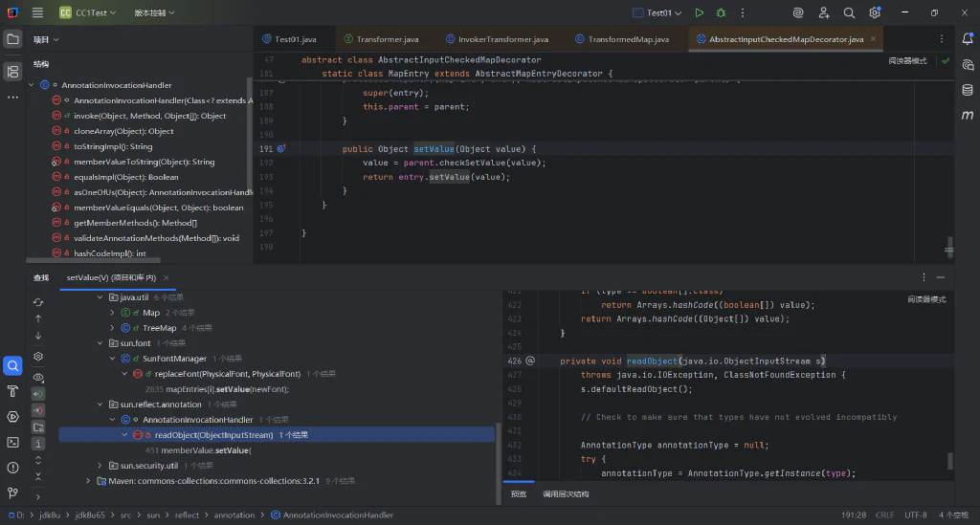Rerun the usage search
The height and width of the screenshot is (525, 980).
click(38, 302)
